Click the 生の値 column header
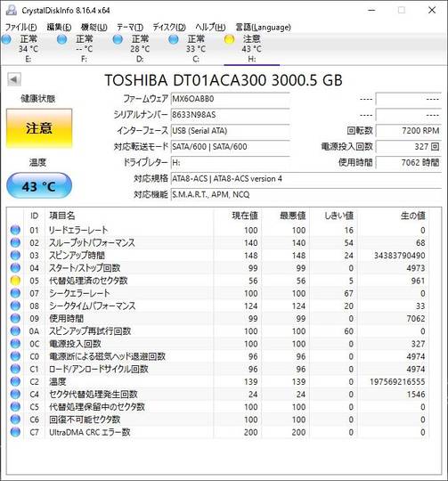 click(x=412, y=216)
